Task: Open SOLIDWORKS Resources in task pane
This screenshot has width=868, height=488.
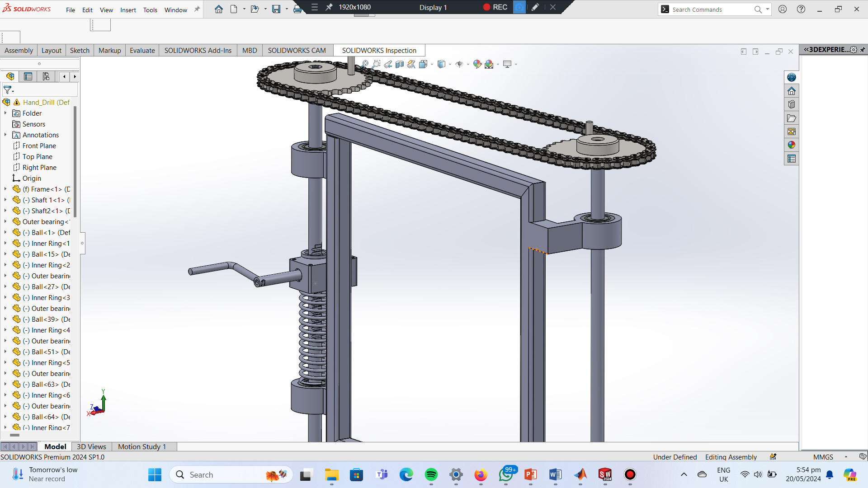Action: point(791,91)
